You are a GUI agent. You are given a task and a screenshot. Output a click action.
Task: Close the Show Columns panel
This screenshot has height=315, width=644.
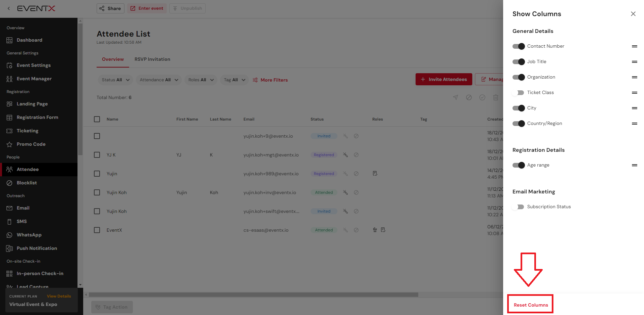coord(633,14)
